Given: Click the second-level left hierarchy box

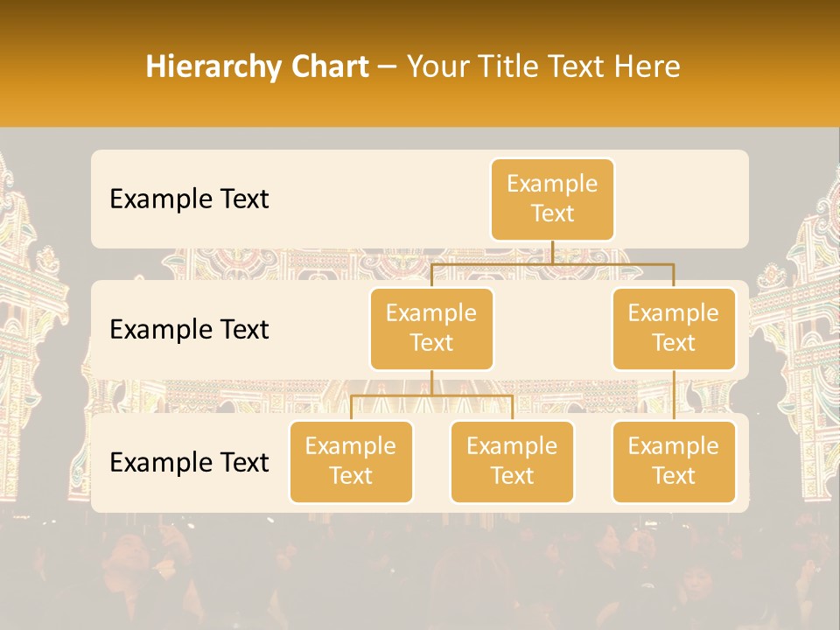Looking at the screenshot, I should click(431, 329).
